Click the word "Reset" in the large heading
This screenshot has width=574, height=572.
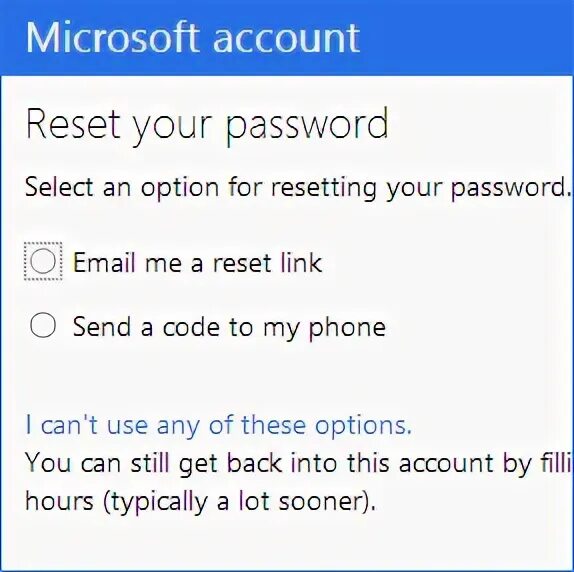coord(73,123)
